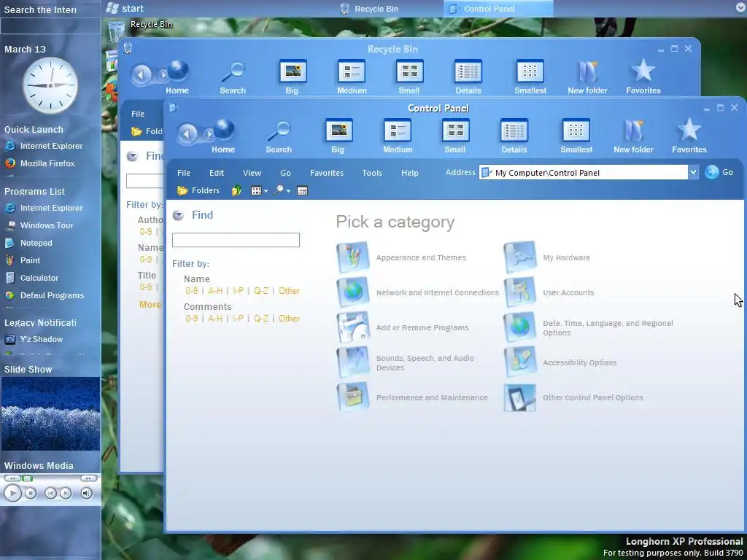Switch to Recycle Bin taskbar button

point(370,9)
